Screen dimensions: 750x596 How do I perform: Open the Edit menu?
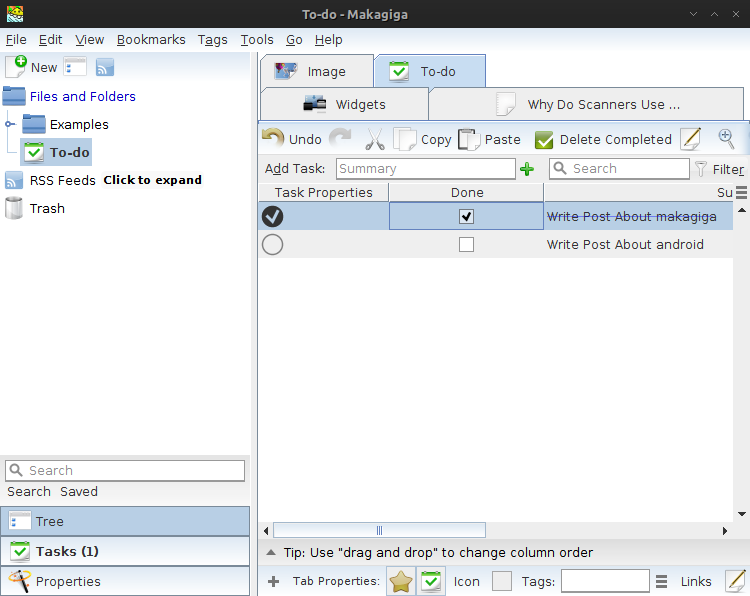tap(50, 40)
